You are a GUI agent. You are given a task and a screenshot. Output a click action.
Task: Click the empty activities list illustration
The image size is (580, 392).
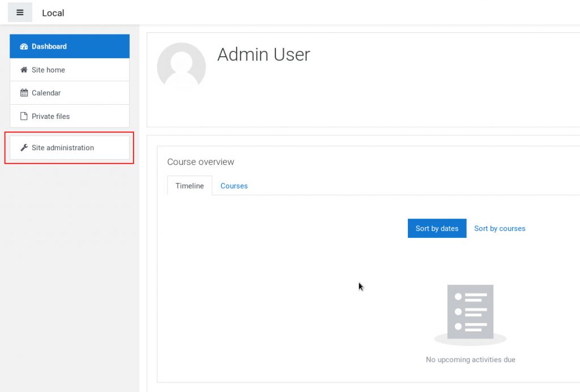pos(470,314)
